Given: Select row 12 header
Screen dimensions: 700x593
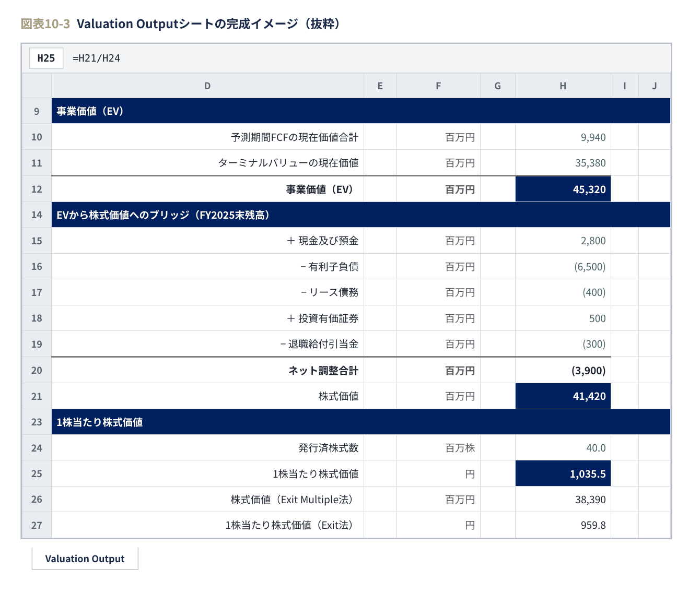Looking at the screenshot, I should [x=37, y=189].
